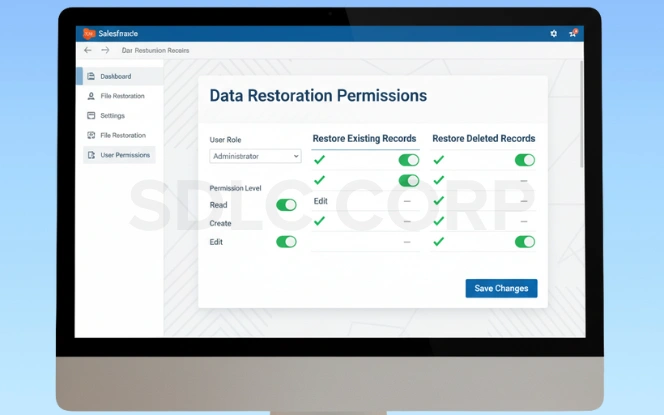Toggle the top Restore Deleted Records switch
Screen dimensions: 664x415
tap(525, 160)
